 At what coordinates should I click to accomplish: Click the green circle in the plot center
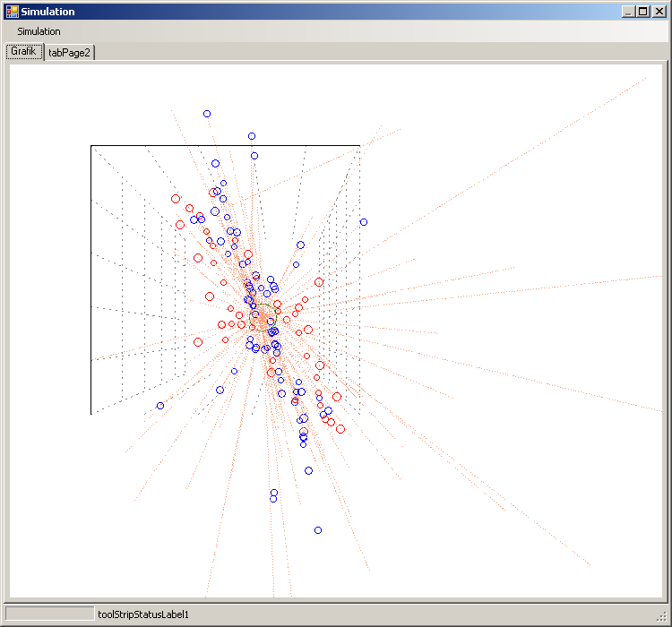tap(263, 318)
